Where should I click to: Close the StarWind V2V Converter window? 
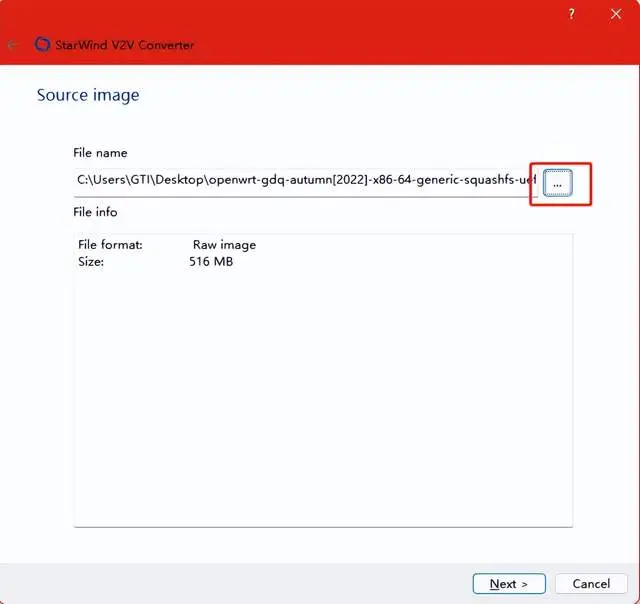point(616,14)
